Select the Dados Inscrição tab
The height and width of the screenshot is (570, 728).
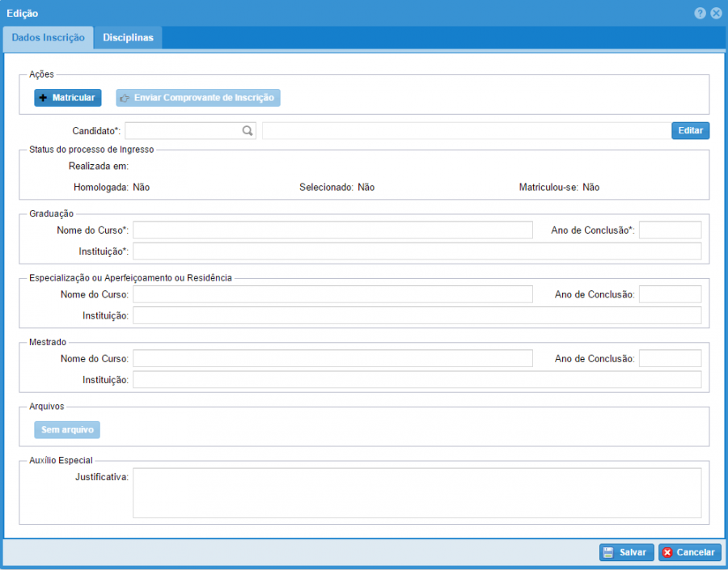48,38
